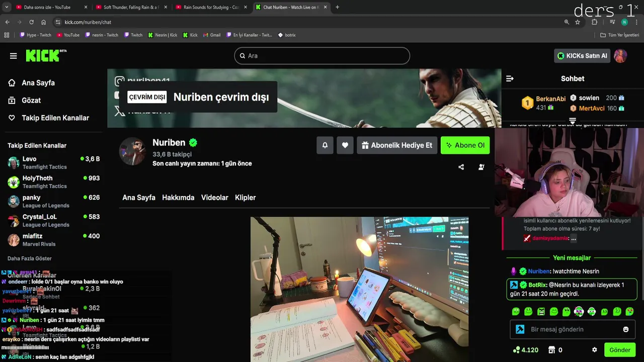Open the Chrome three-dot menu

(x=636, y=22)
